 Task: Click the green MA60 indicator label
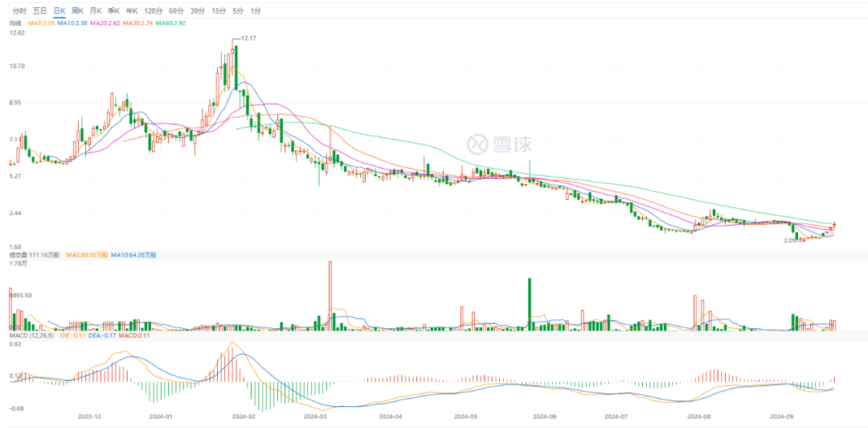(171, 23)
